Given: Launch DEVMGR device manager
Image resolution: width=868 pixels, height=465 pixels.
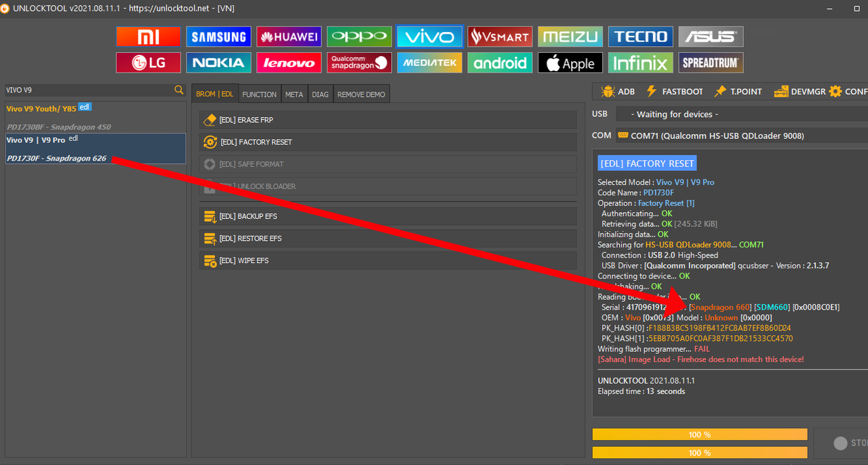Looking at the screenshot, I should pos(800,92).
